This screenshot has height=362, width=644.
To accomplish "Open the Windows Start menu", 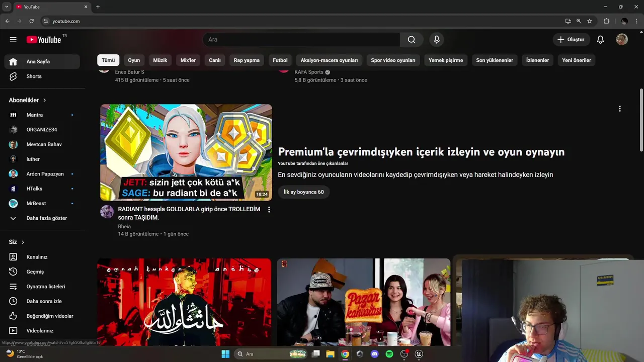I will pyautogui.click(x=225, y=354).
